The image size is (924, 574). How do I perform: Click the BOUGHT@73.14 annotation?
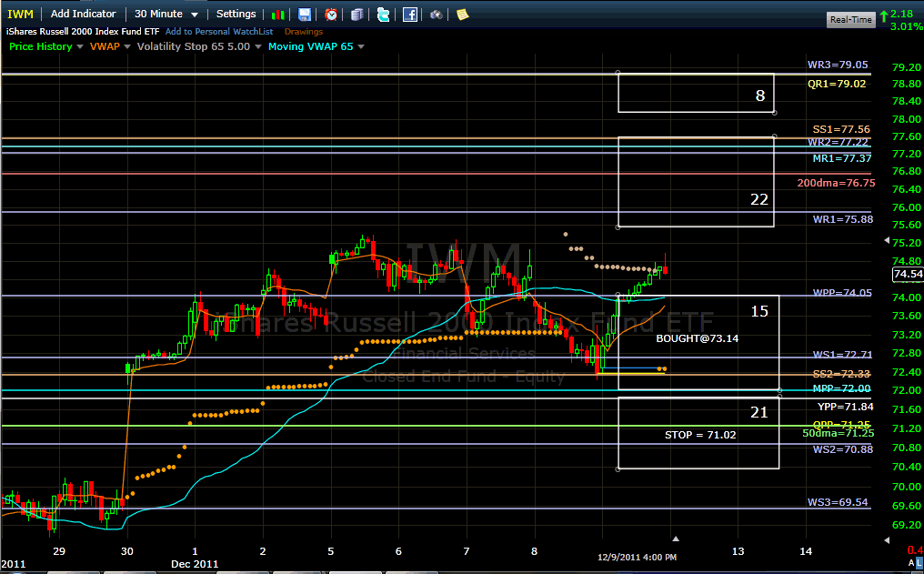pos(698,338)
